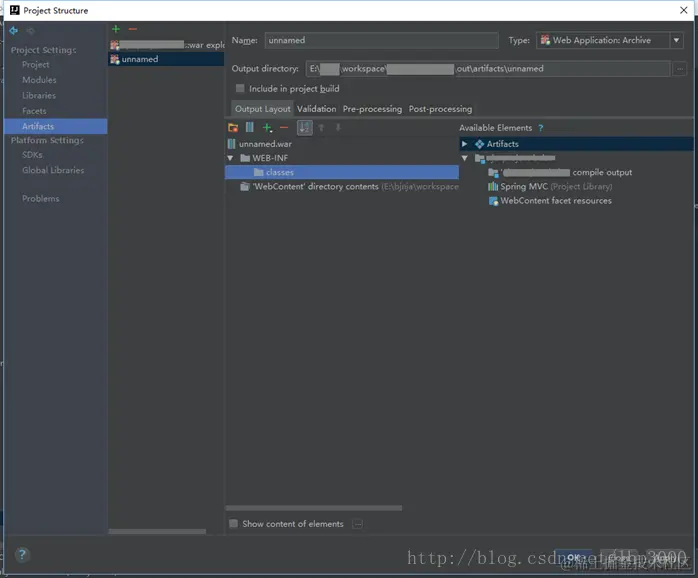Click the compile output module icon
Image resolution: width=698 pixels, height=578 pixels.
pos(493,172)
